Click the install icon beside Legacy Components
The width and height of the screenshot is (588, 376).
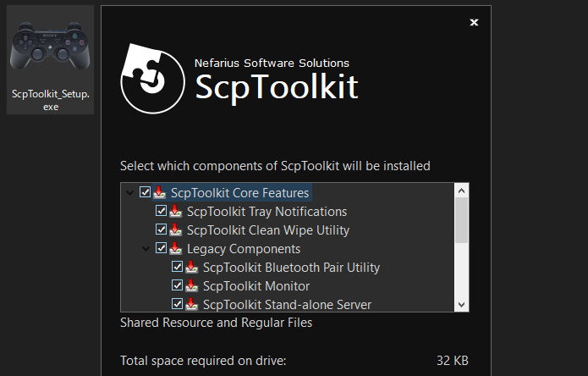175,249
